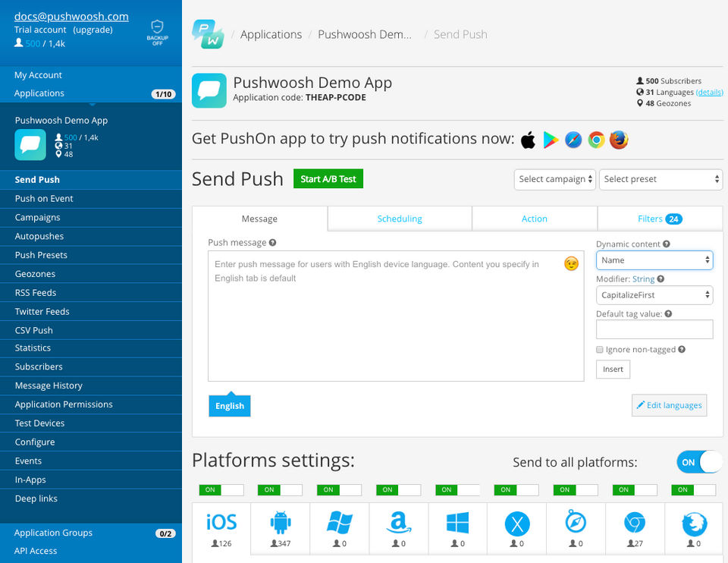The height and width of the screenshot is (563, 728).
Task: Open the Languages details link
Action: pyautogui.click(x=710, y=92)
